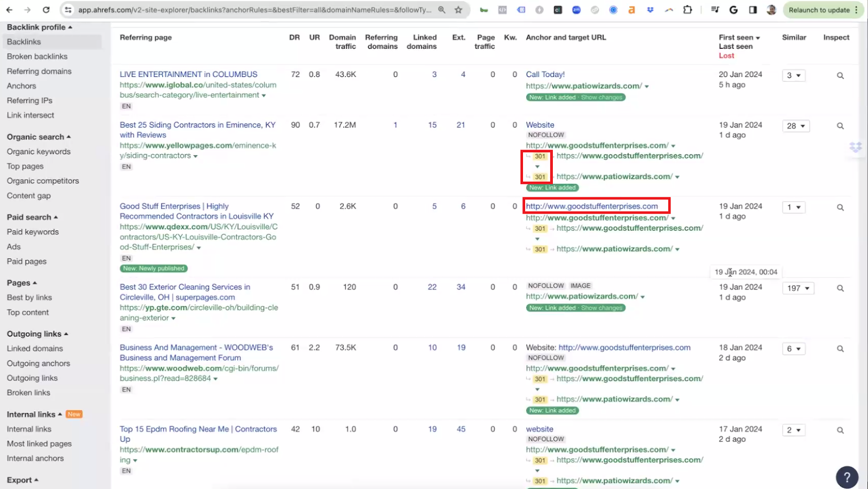Collapse the Pages sidebar section
868x489 pixels.
click(x=22, y=283)
